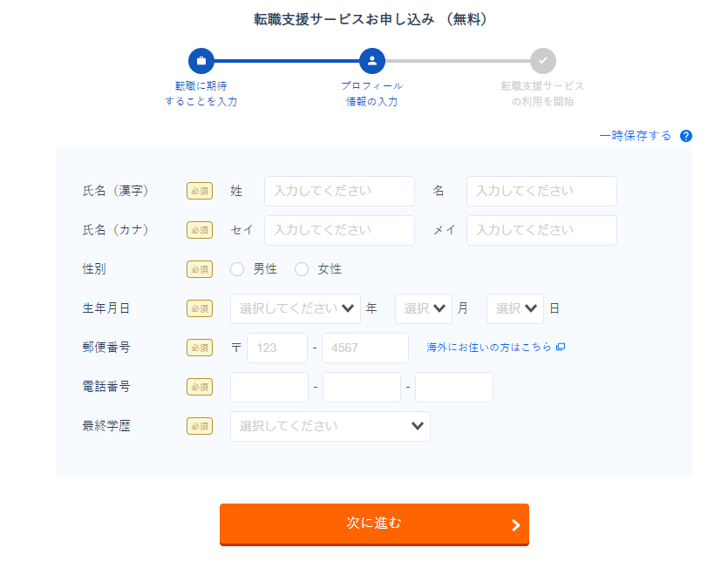Open the blue help icon beside 一時保存する
Viewport: 728px width, 568px height.
pyautogui.click(x=687, y=136)
